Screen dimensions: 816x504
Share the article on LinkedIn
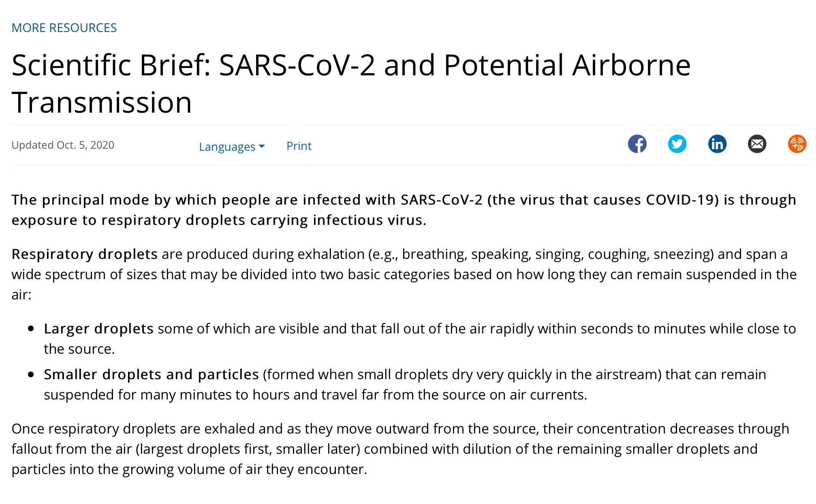(717, 144)
